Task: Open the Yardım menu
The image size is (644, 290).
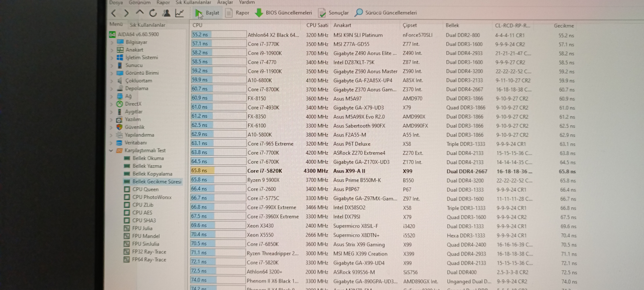Action: point(247,2)
